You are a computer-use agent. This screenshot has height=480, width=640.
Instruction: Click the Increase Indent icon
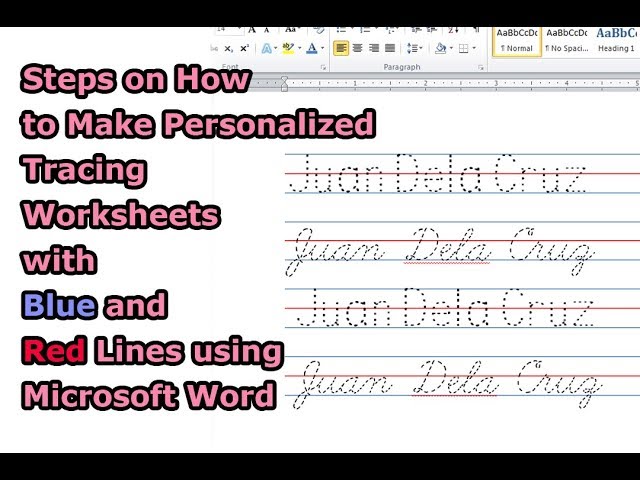pyautogui.click(x=432, y=30)
